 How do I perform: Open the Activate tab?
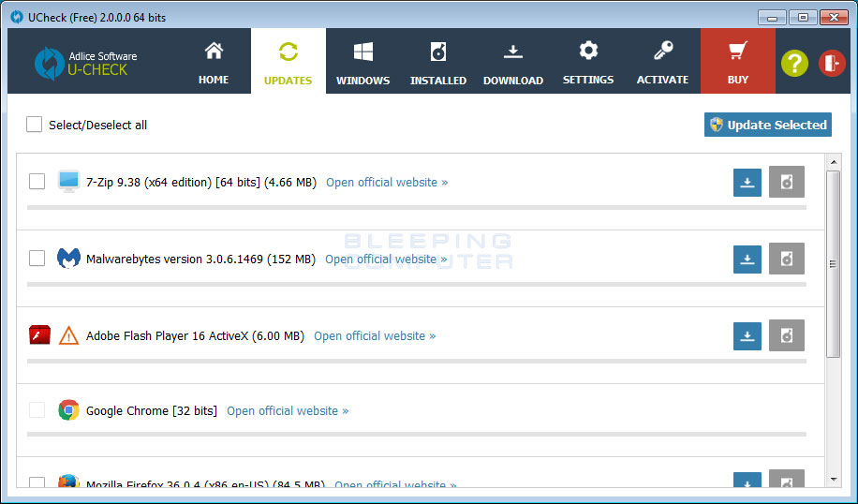pos(662,61)
